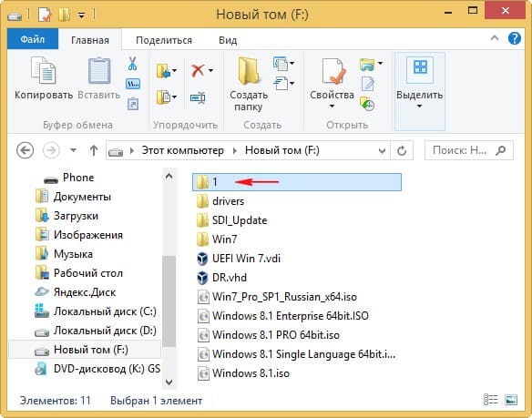Click the Easy access icon
This screenshot has width=532, height=418.
pyautogui.click(x=281, y=83)
